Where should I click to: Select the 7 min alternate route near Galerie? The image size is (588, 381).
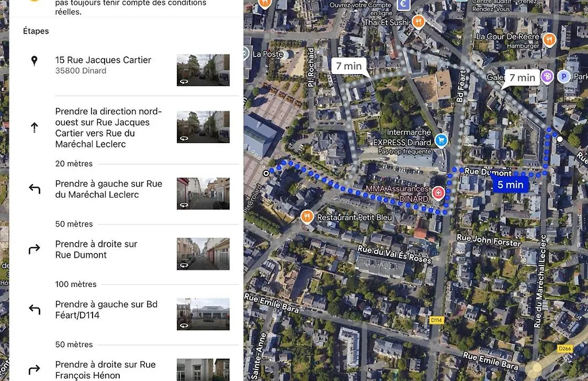(x=522, y=78)
